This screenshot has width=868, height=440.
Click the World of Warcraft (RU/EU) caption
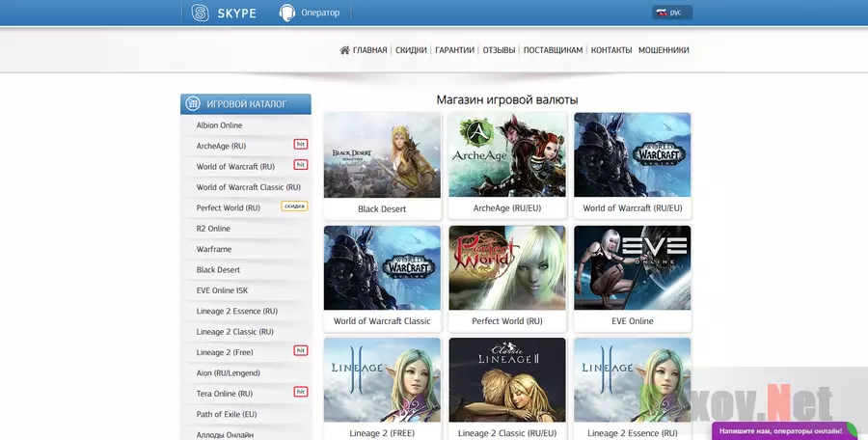click(x=632, y=208)
